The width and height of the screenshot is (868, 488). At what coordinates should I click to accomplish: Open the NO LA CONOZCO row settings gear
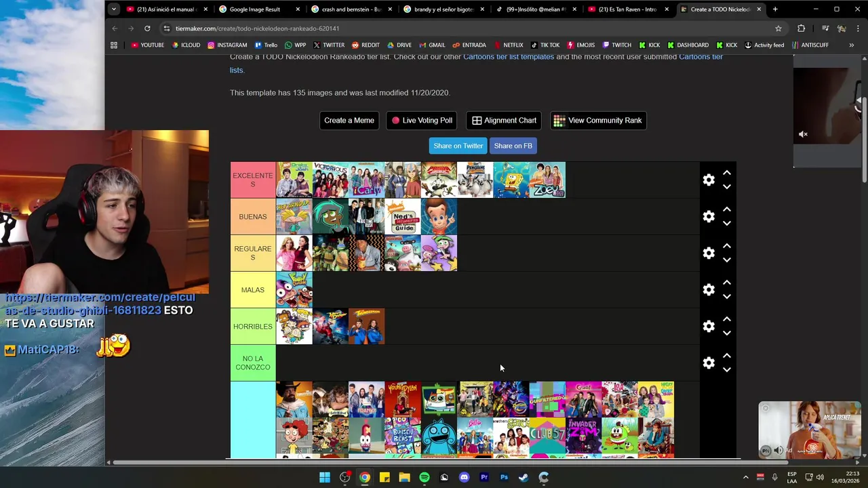[x=709, y=363]
